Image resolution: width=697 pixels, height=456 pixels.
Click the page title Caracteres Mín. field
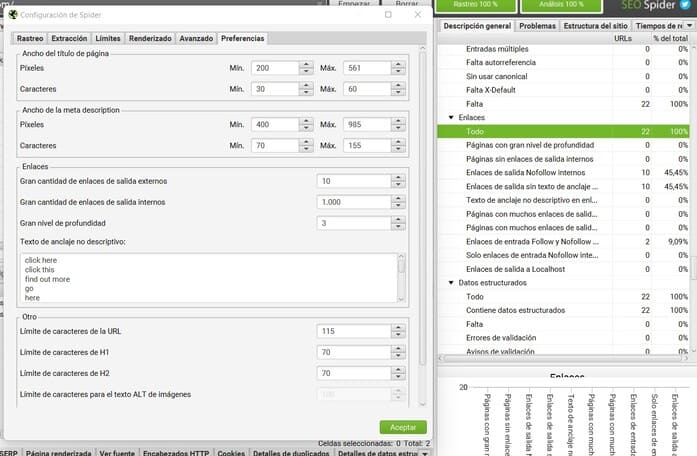275,89
